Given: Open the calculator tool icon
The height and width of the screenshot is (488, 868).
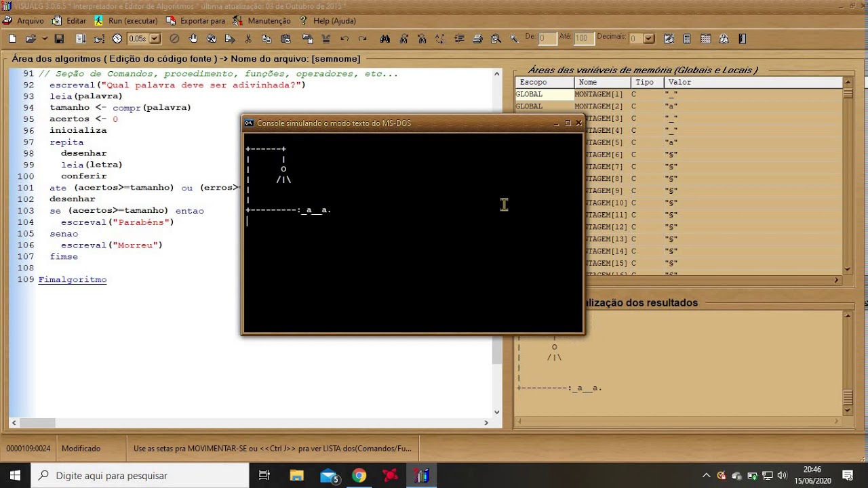Looking at the screenshot, I should [687, 39].
